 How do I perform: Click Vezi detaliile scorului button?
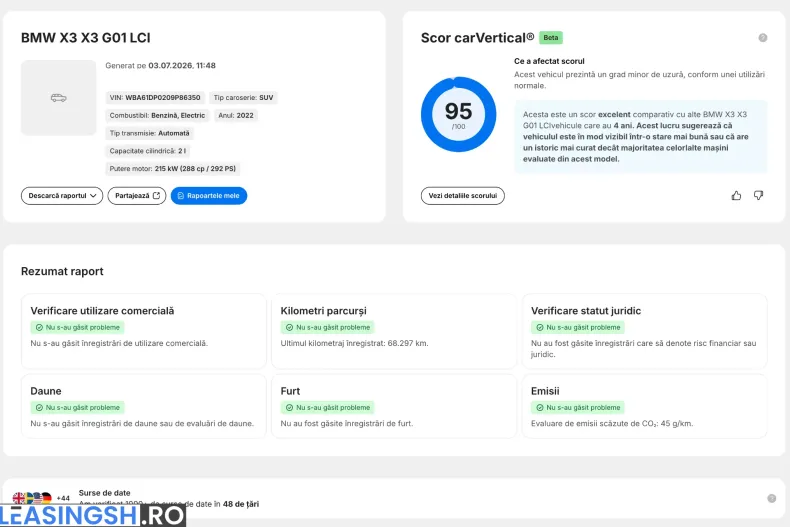pos(463,195)
